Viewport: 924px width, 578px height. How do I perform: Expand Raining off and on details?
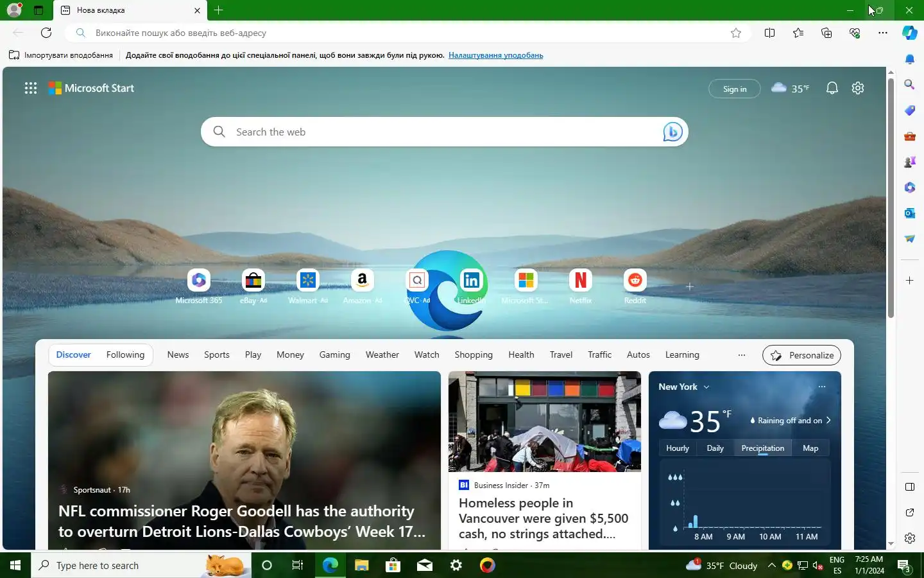(x=791, y=421)
